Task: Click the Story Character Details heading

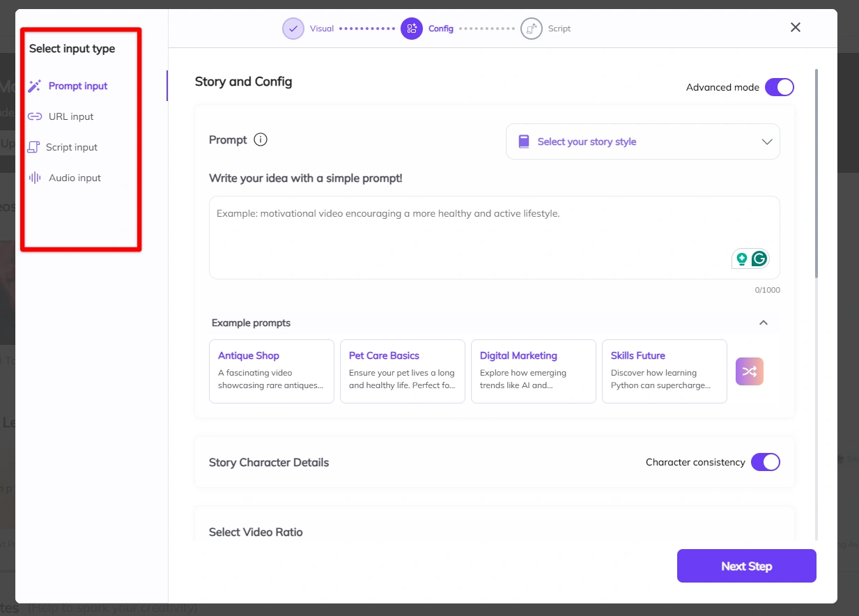Action: tap(269, 462)
